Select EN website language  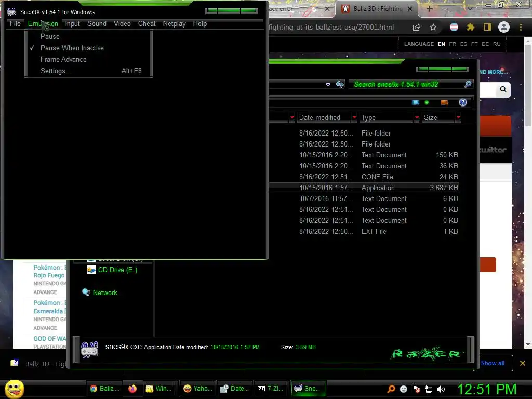tap(441, 44)
